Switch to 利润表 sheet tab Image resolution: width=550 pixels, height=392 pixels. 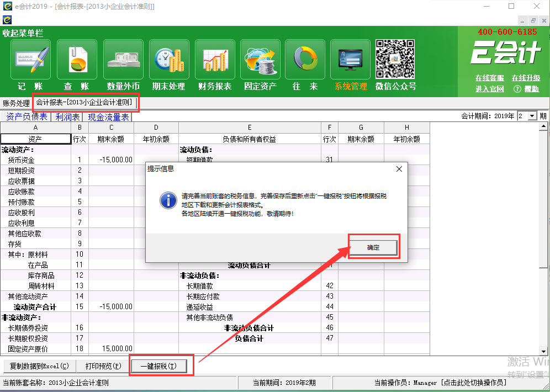pyautogui.click(x=67, y=116)
